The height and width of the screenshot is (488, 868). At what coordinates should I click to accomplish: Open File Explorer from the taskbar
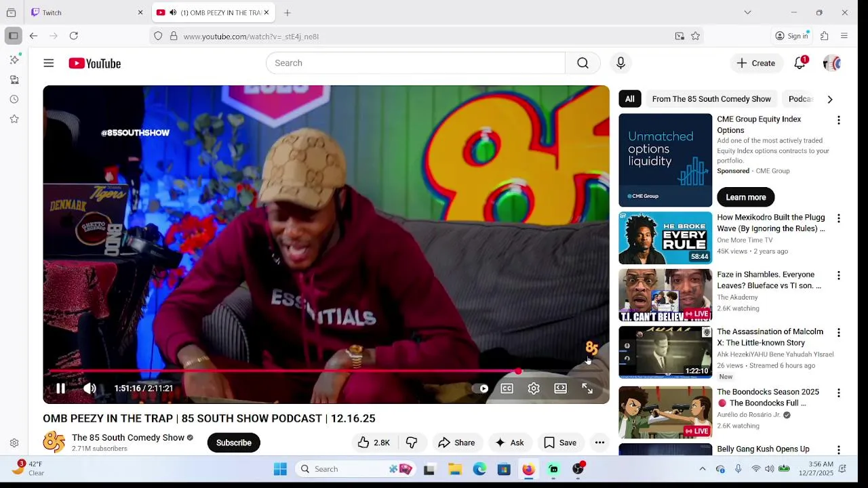coord(455,469)
